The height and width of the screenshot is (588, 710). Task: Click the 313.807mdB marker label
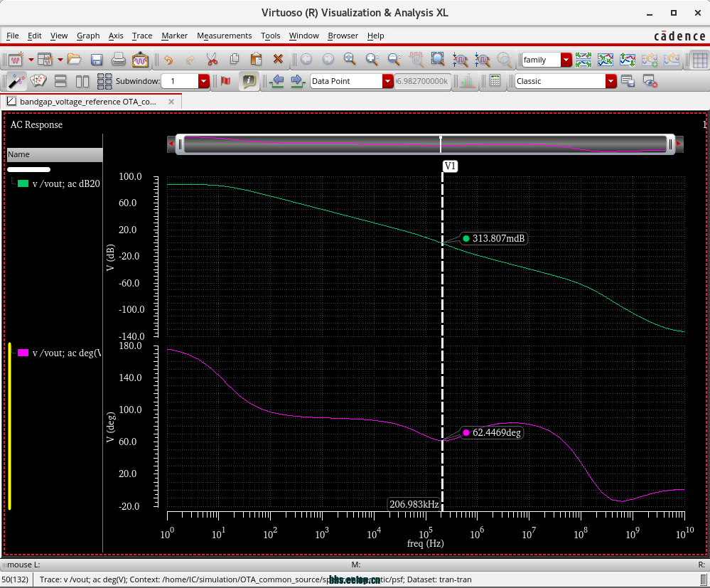493,238
